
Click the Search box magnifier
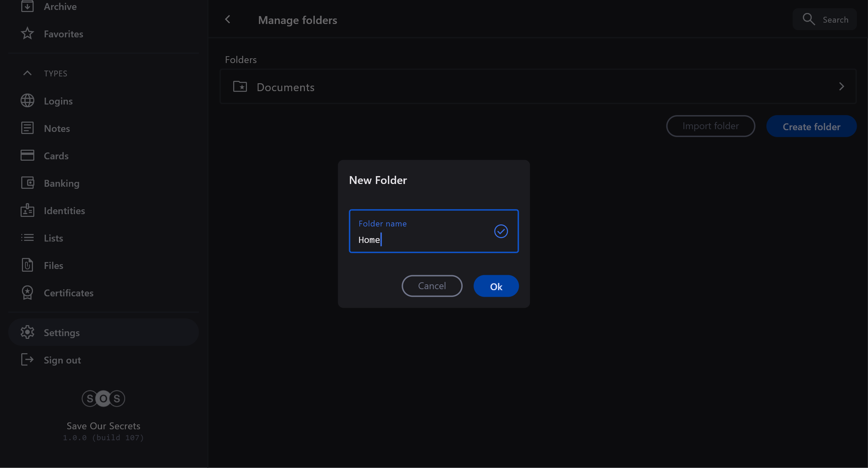pyautogui.click(x=809, y=20)
